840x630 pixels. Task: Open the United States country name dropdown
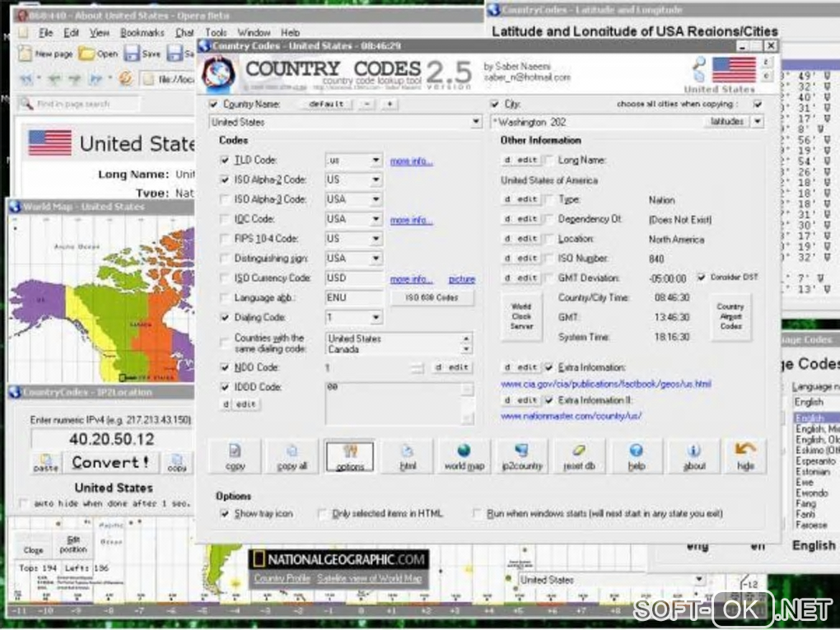pos(476,122)
